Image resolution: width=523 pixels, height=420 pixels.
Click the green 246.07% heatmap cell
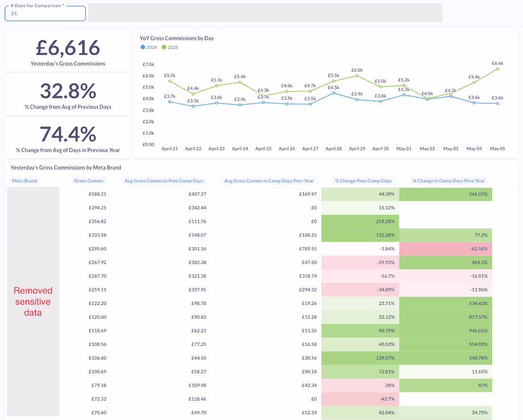tap(446, 194)
